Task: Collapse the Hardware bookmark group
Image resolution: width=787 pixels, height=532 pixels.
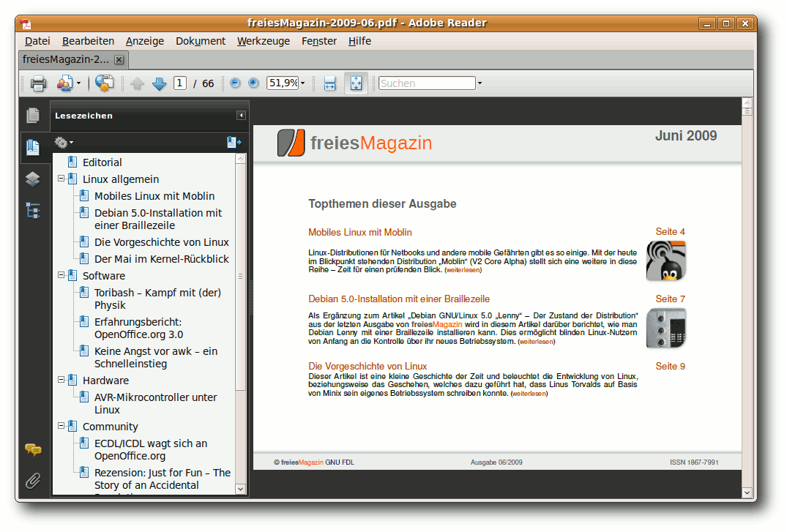Action: [x=61, y=380]
